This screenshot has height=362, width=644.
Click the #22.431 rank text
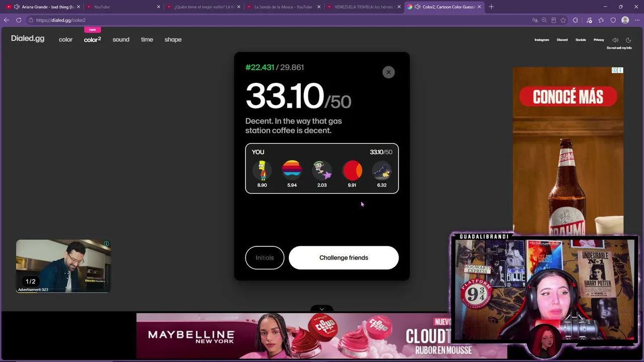pos(260,67)
